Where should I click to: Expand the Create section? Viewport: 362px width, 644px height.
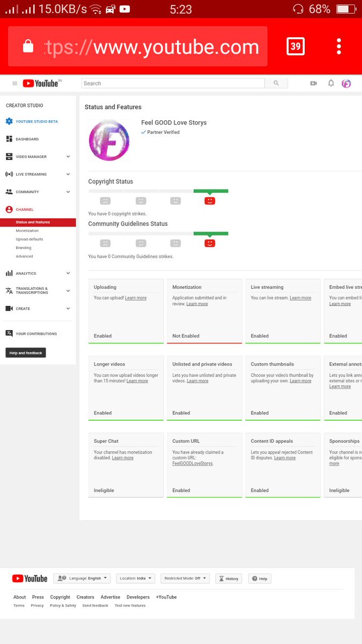point(68,309)
